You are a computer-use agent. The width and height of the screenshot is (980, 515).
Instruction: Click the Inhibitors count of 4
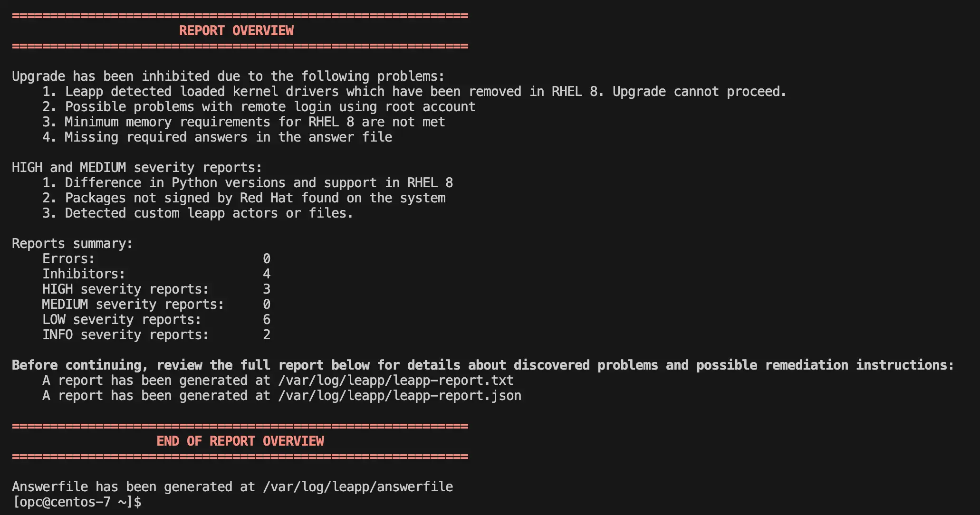[x=267, y=274]
